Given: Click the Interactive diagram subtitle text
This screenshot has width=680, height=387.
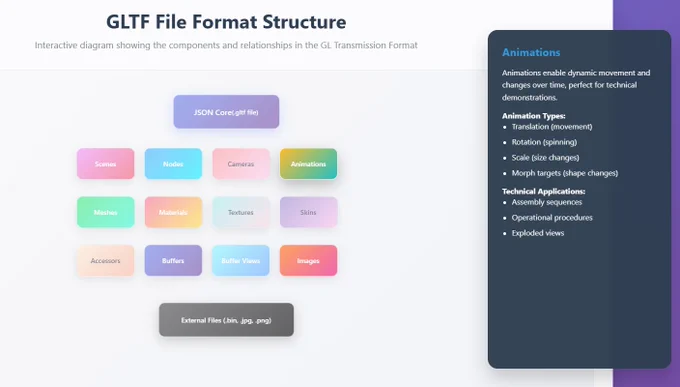Looking at the screenshot, I should coord(226,45).
